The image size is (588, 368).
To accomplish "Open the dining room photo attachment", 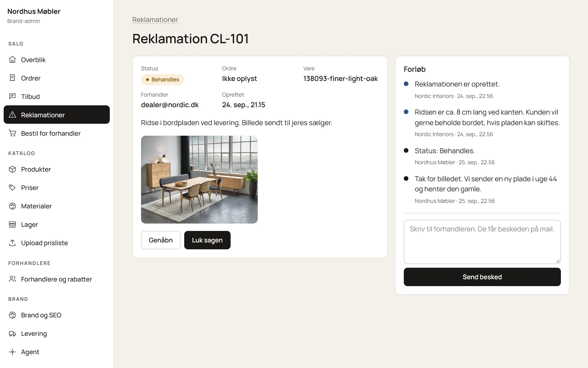I will pyautogui.click(x=199, y=180).
